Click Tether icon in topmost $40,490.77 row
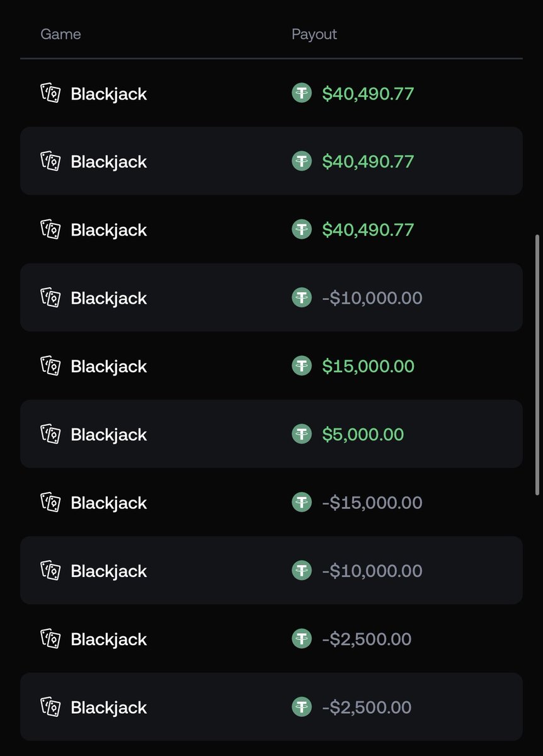This screenshot has height=756, width=543. 302,93
